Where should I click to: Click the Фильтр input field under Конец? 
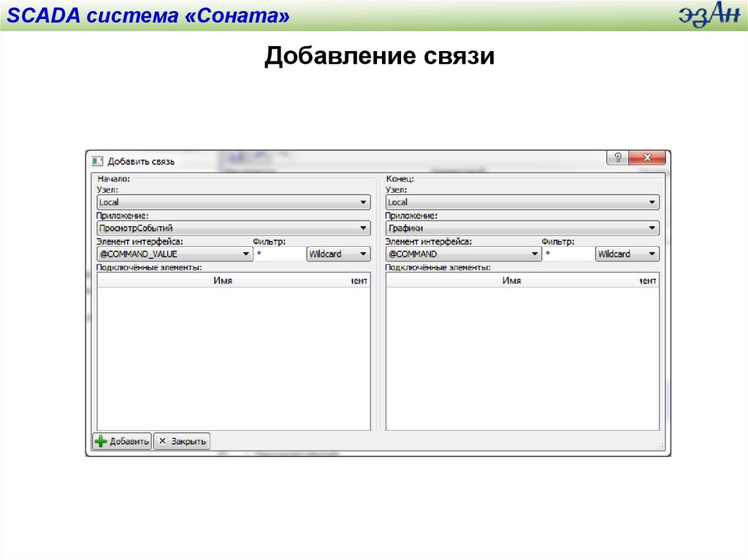pos(569,254)
